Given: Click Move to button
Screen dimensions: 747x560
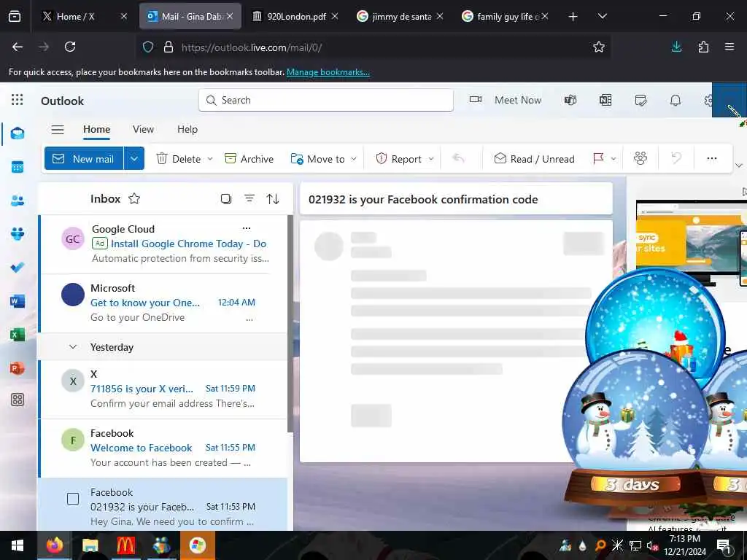Looking at the screenshot, I should click(318, 158).
